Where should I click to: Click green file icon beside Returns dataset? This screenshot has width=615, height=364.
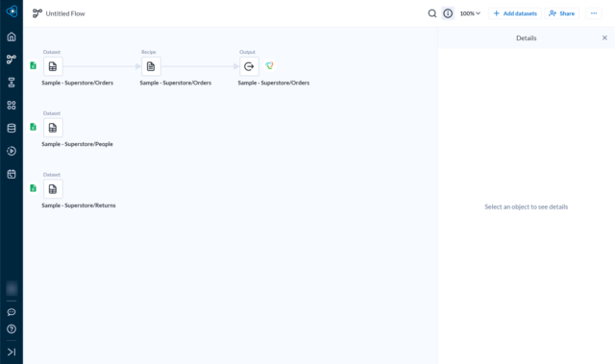(34, 188)
